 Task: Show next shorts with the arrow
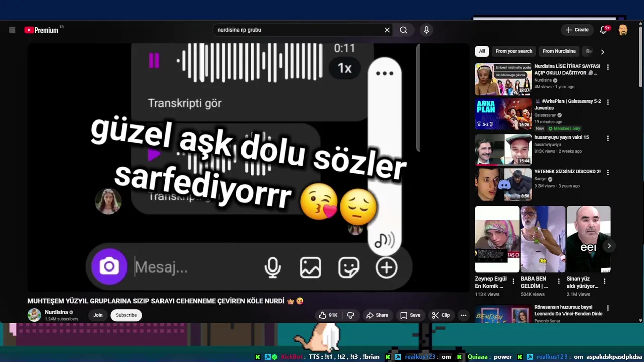tap(609, 246)
